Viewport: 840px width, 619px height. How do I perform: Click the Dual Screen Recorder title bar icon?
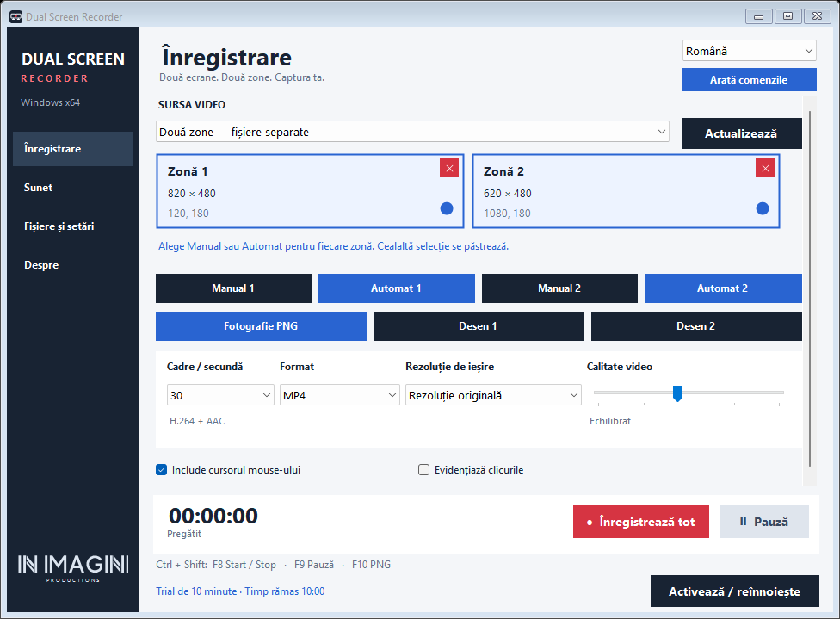click(x=15, y=16)
